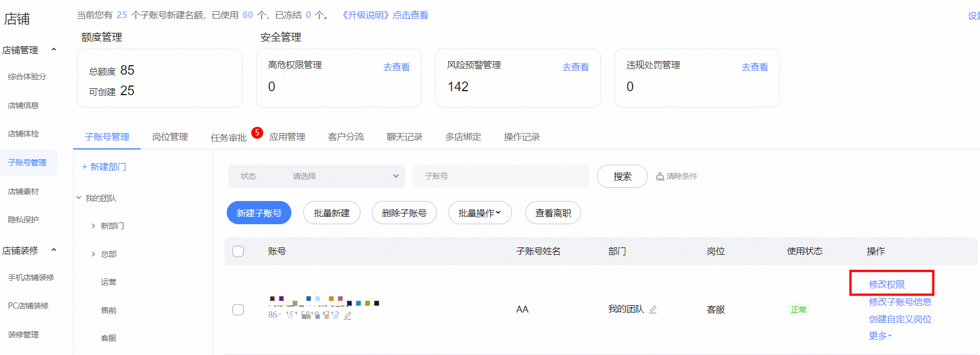Click the 风险预警管理 count 142
Viewport: 980px width, 355px height.
[x=458, y=87]
